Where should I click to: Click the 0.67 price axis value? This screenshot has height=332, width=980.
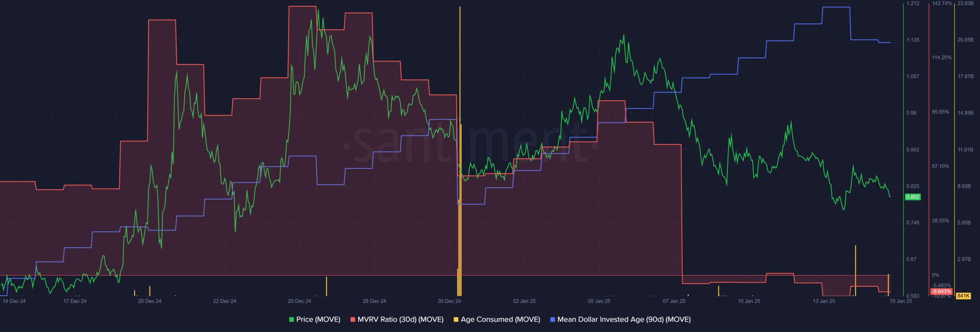(911, 259)
